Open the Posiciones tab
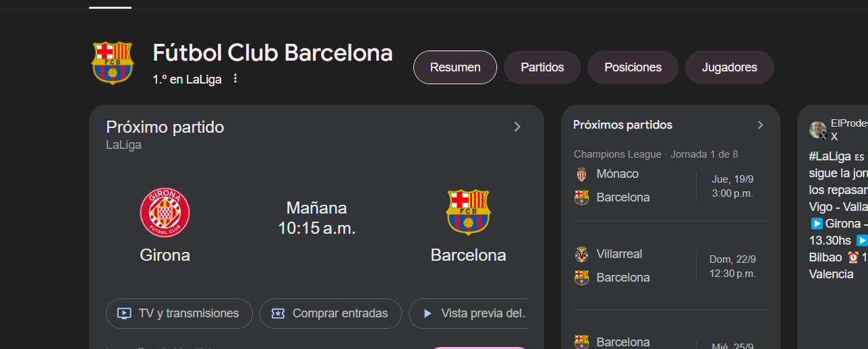Viewport: 868px width, 349px height. coord(633,67)
